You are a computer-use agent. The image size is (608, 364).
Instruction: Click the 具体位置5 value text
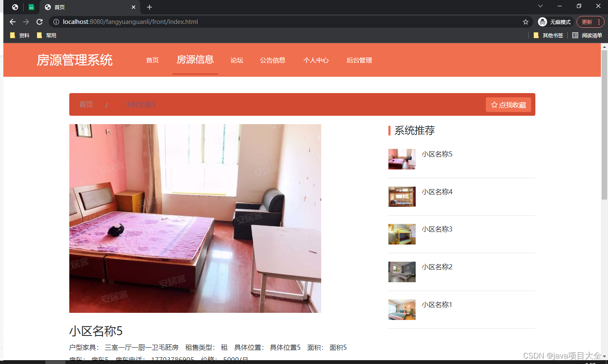tap(285, 348)
